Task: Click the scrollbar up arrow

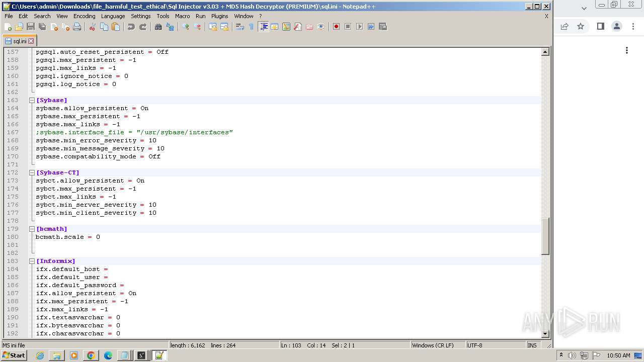Action: [x=545, y=52]
